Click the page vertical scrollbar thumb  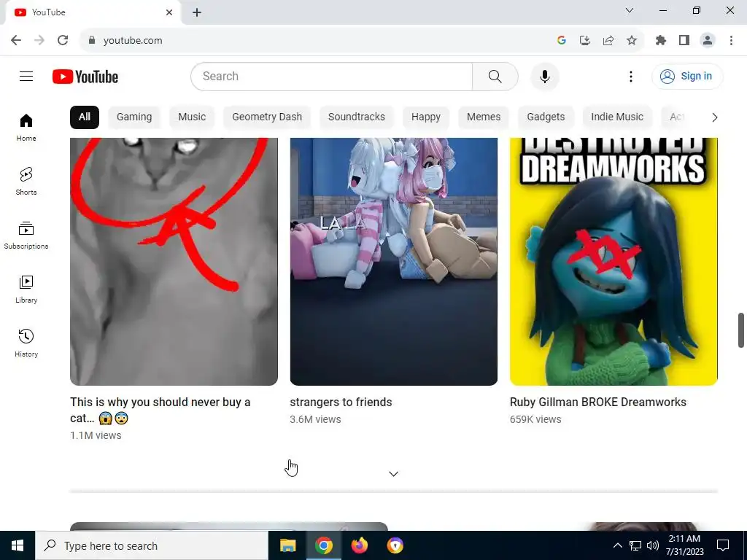741,330
